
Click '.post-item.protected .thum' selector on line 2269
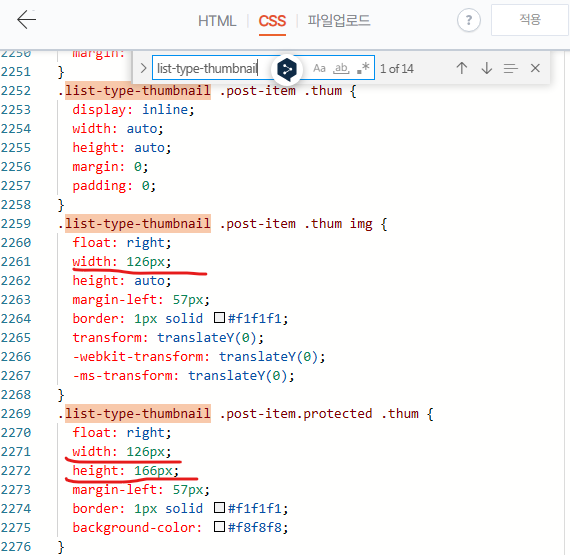point(319,414)
